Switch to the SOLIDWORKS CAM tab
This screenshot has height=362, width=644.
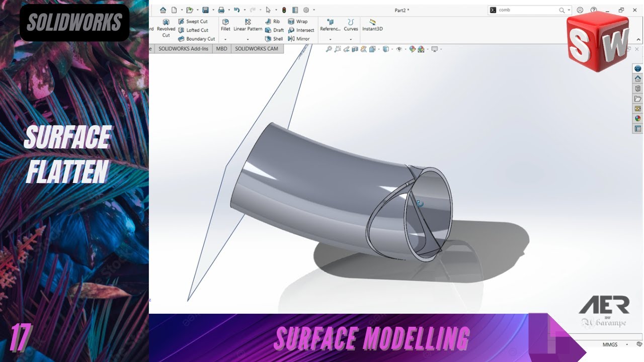[x=257, y=49]
